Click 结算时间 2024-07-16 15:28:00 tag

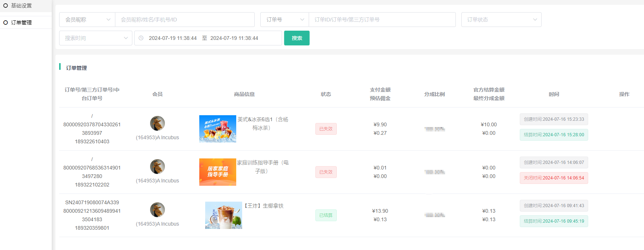[554, 135]
